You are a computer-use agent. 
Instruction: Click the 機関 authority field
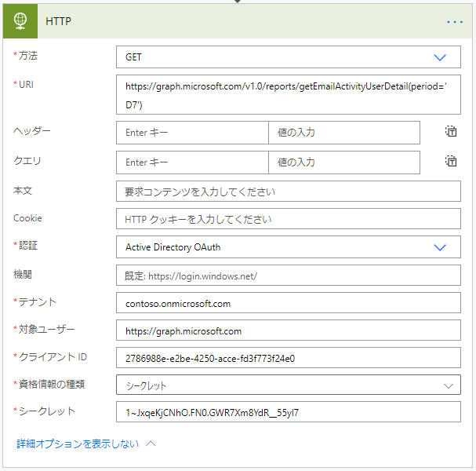click(289, 276)
